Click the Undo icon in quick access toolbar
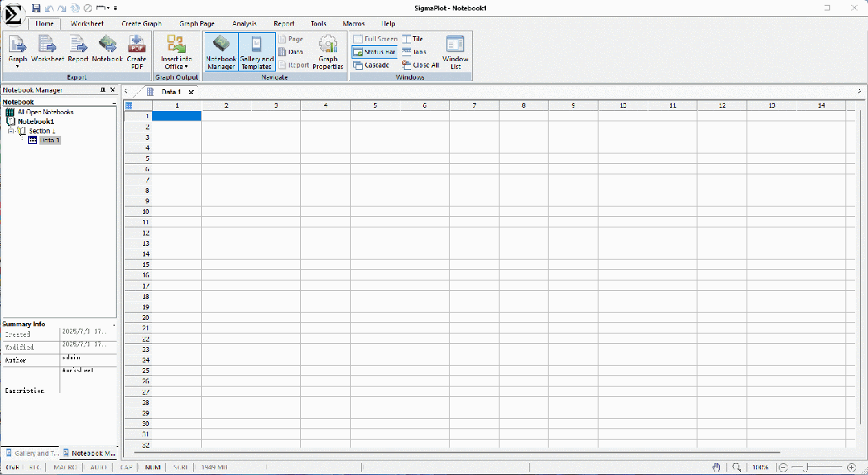 click(49, 8)
